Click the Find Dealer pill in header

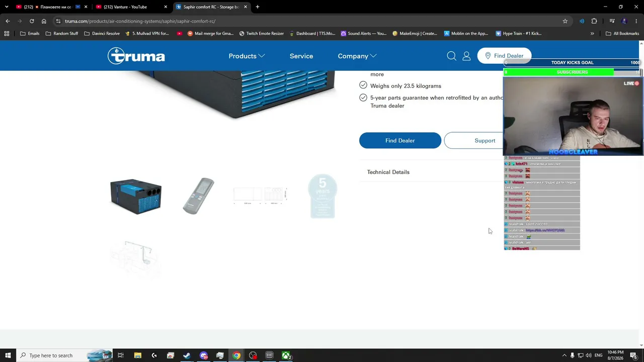[x=504, y=56]
